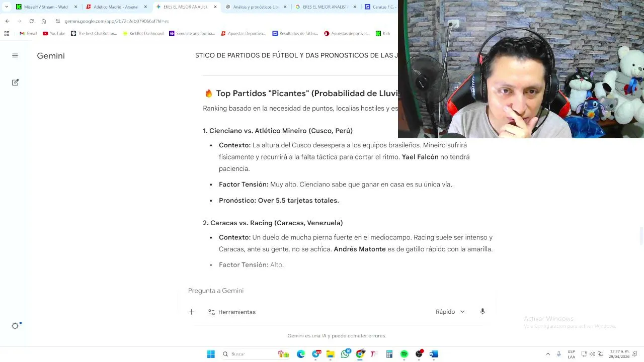
Task: Close the Atlético Madrid - Arsenal tab
Action: [145, 7]
